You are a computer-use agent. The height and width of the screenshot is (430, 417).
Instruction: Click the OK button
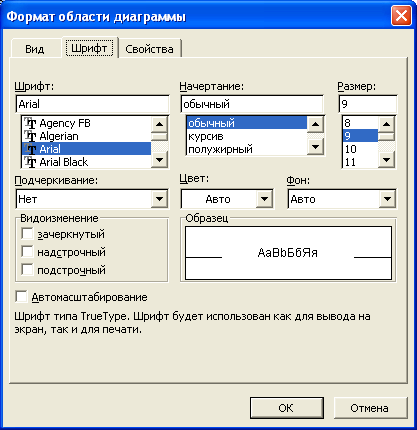pos(287,408)
